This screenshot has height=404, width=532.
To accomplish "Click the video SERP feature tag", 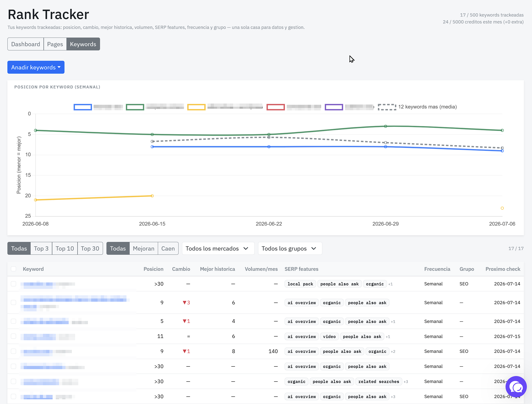I will (329, 337).
